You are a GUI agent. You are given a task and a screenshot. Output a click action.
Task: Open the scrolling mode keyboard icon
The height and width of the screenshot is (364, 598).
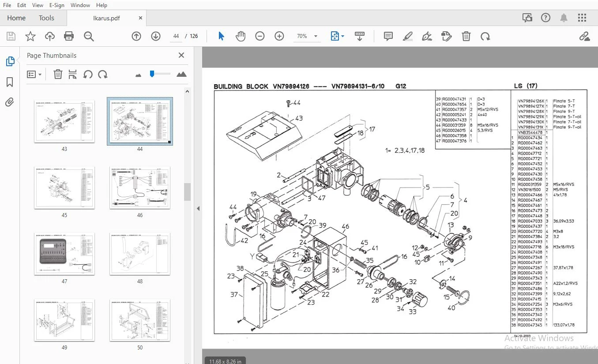pos(360,36)
